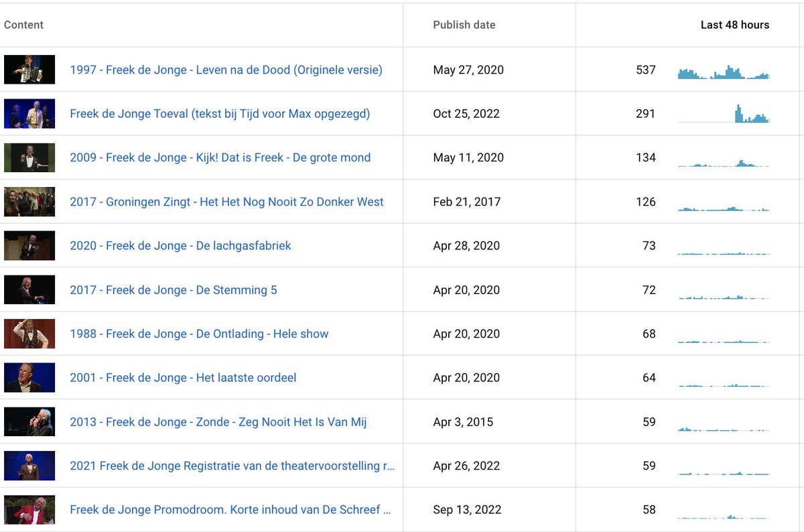Click thumbnail of 'Groningen Zingt' video
Viewport: 804px width, 532px height.
coord(29,202)
